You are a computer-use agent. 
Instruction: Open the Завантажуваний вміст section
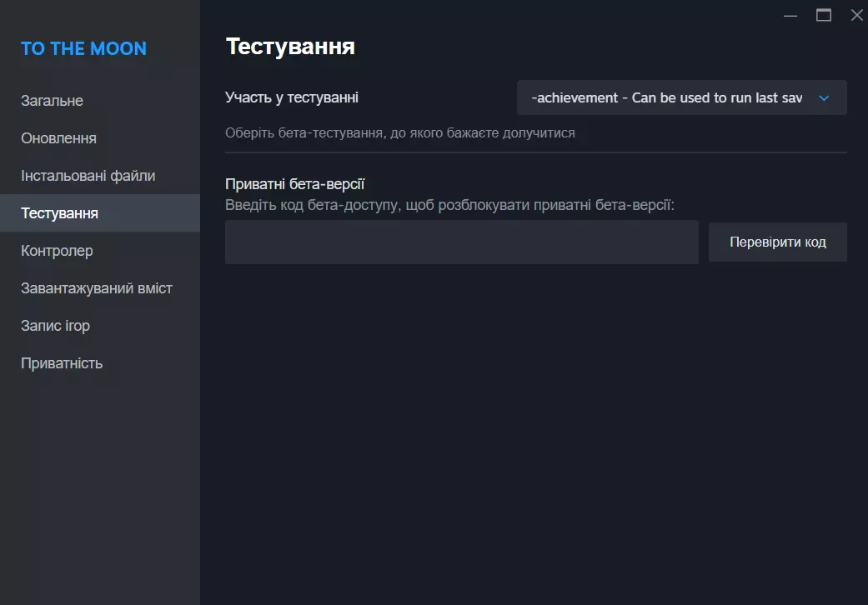coord(96,288)
